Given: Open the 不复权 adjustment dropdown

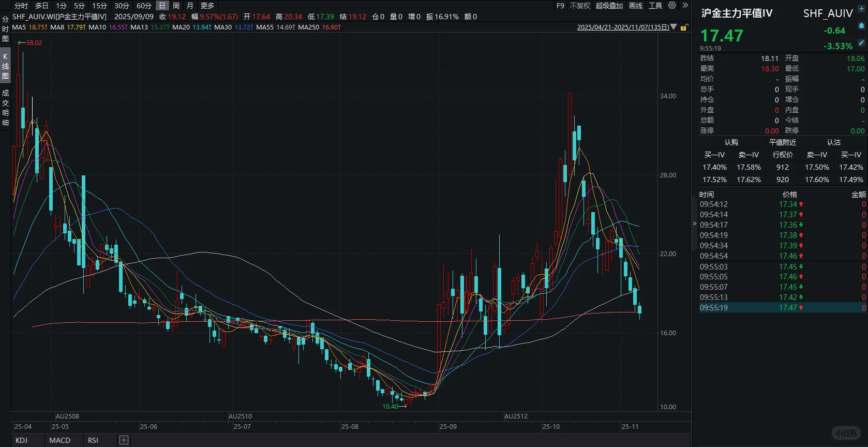Looking at the screenshot, I should point(580,6).
